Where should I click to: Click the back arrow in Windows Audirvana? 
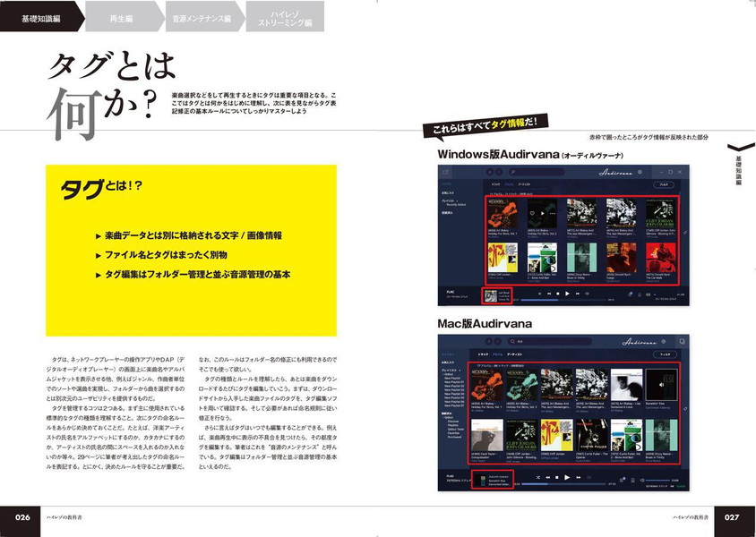coord(490,172)
